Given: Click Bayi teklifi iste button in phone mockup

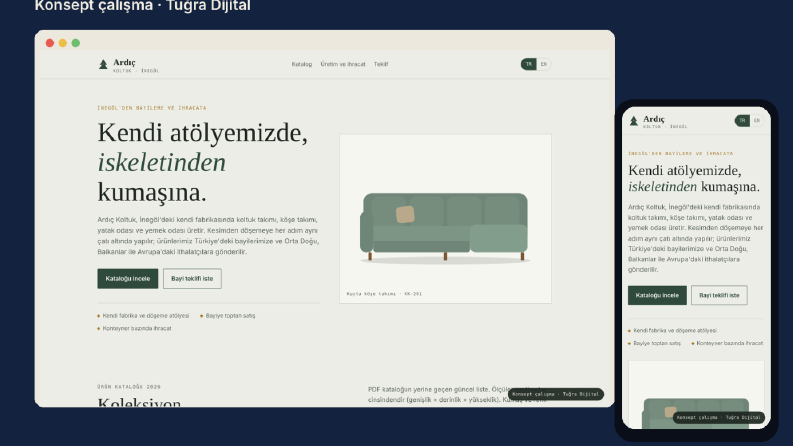Looking at the screenshot, I should click(719, 295).
